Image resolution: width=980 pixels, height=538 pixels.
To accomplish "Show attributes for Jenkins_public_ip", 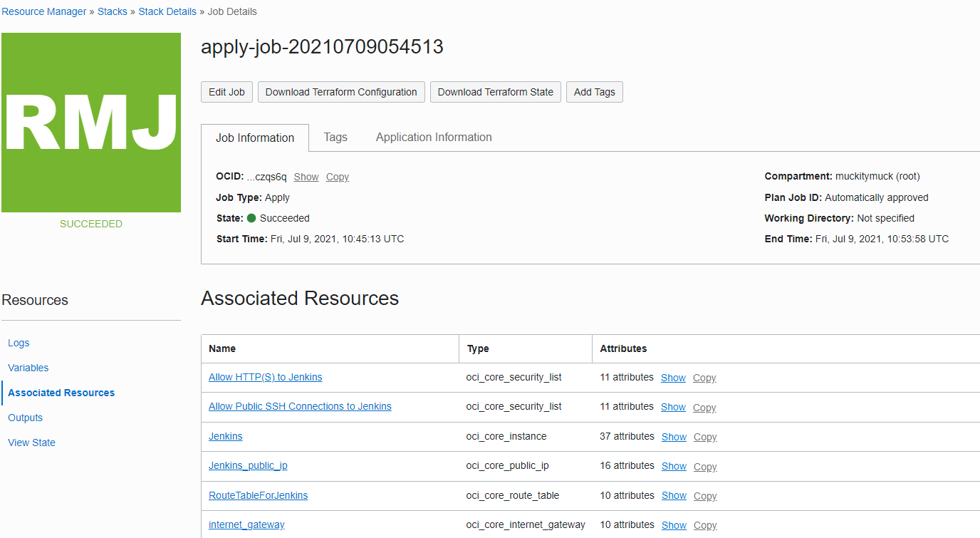I will (674, 466).
